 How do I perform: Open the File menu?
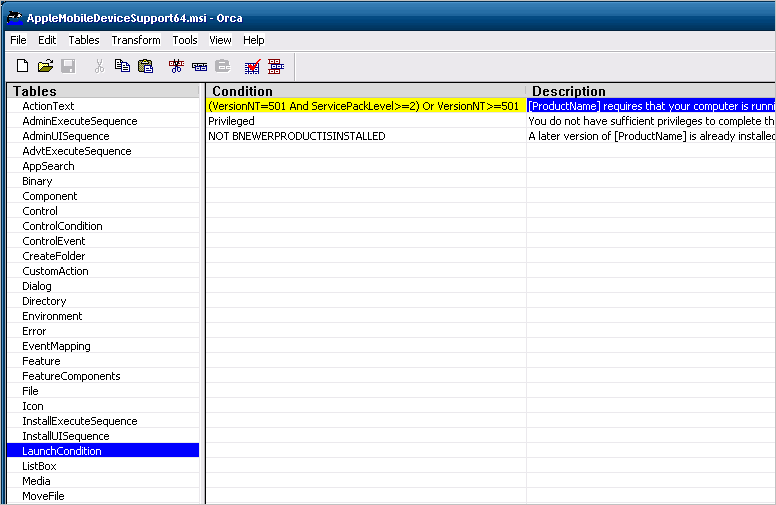[x=18, y=40]
